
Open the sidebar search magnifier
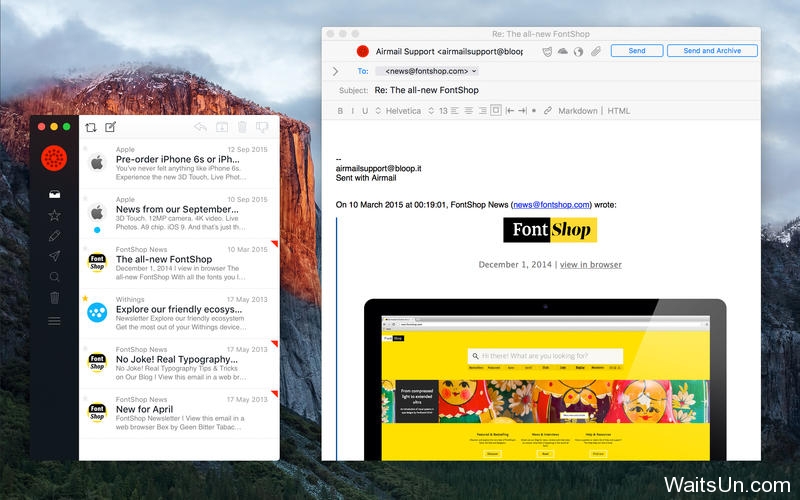pos(55,277)
